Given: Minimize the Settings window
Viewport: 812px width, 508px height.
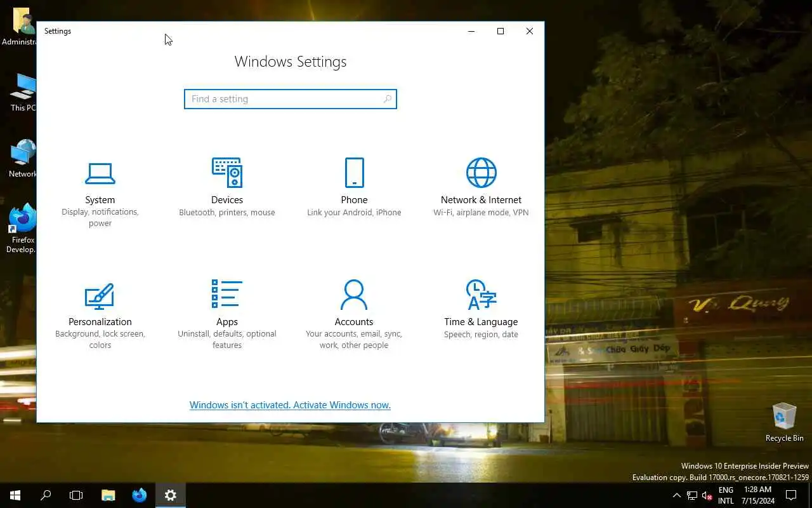Looking at the screenshot, I should pyautogui.click(x=471, y=31).
